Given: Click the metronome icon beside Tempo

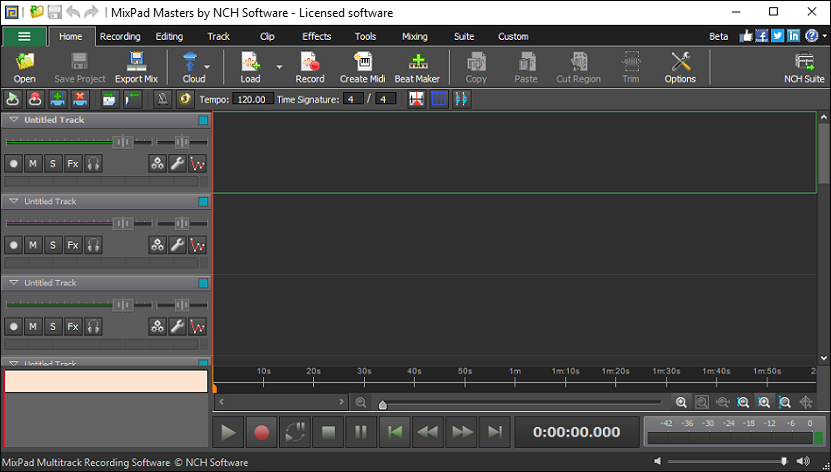Looking at the screenshot, I should coord(162,99).
